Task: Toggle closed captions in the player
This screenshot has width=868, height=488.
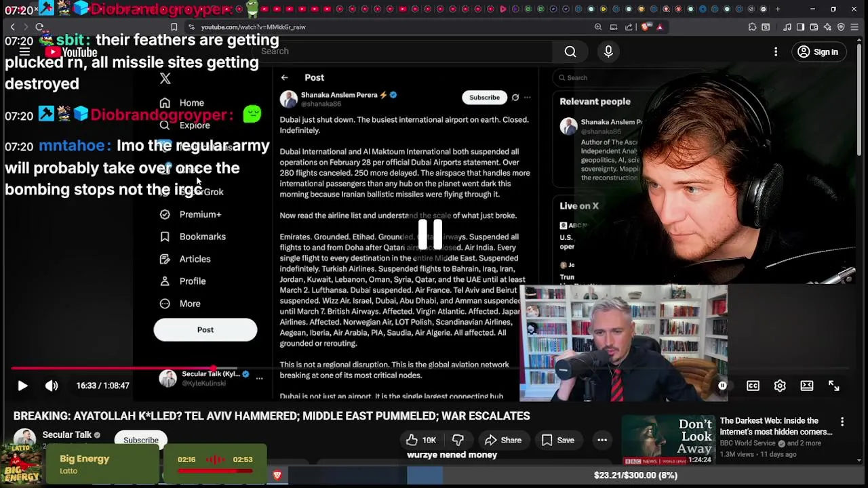Action: (x=753, y=386)
